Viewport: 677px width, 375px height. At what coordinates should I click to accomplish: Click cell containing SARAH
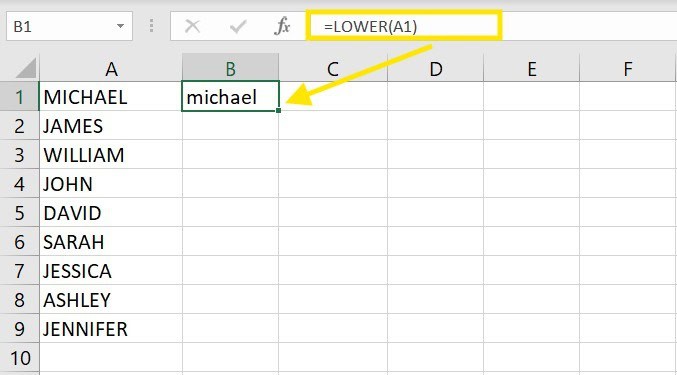[111, 241]
